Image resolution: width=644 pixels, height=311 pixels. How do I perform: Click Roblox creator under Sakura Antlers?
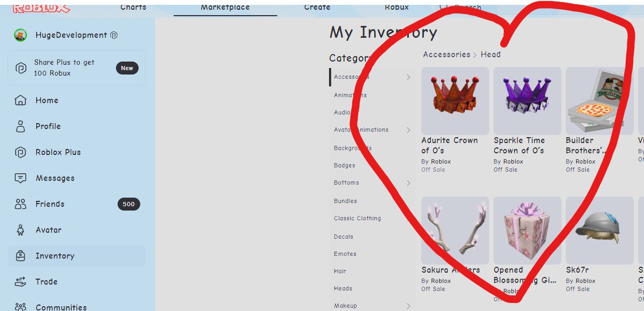pos(441,281)
